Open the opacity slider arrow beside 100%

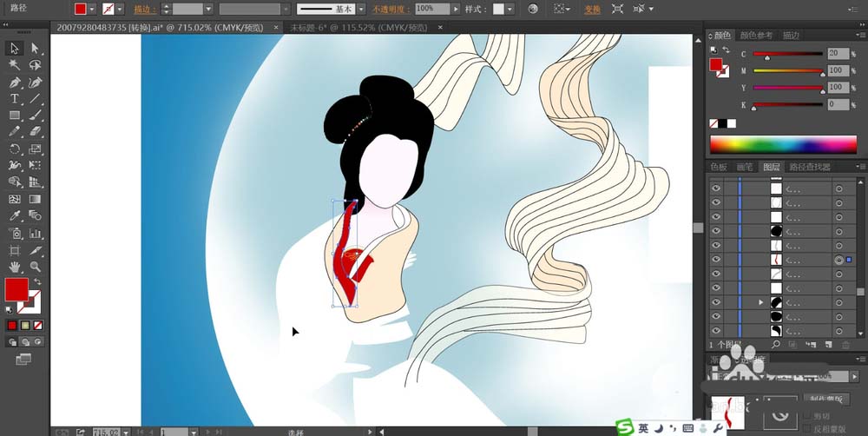pos(456,9)
